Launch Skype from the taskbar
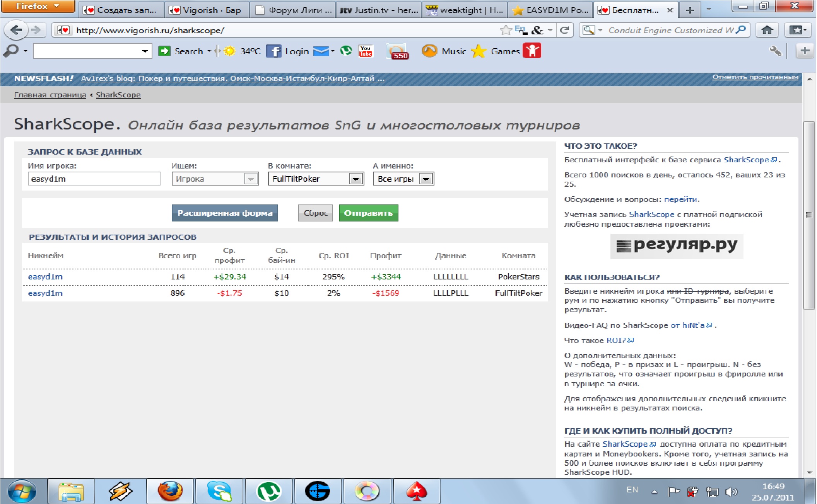The width and height of the screenshot is (817, 504). (219, 491)
